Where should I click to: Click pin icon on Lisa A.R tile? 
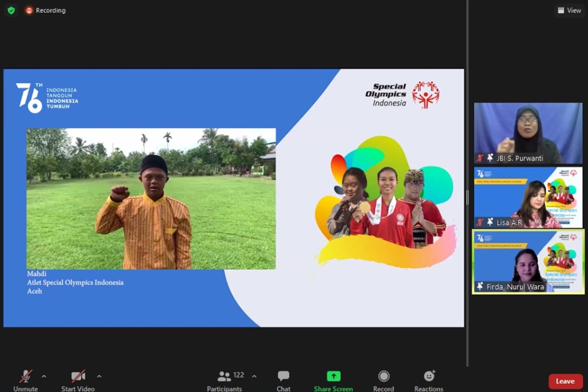point(490,222)
